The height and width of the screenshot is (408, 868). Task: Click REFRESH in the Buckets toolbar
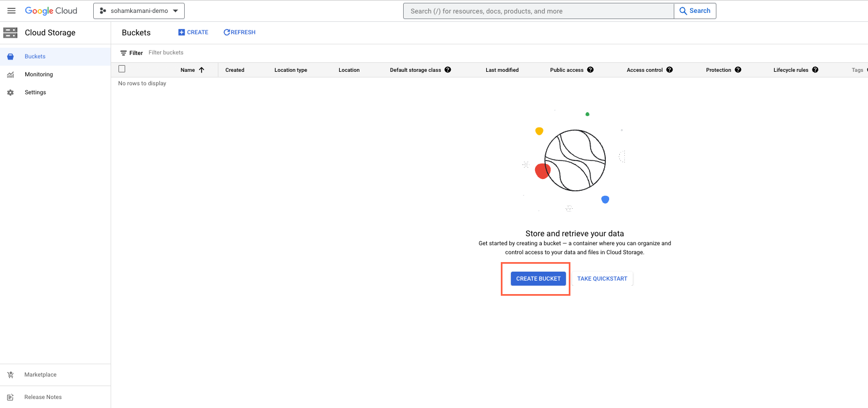click(x=239, y=33)
